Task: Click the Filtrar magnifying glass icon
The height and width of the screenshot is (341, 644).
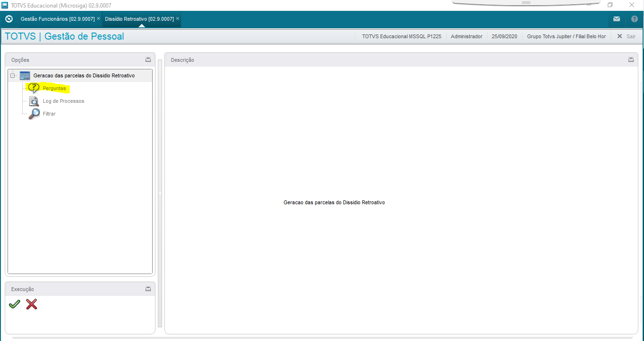Action: tap(34, 114)
